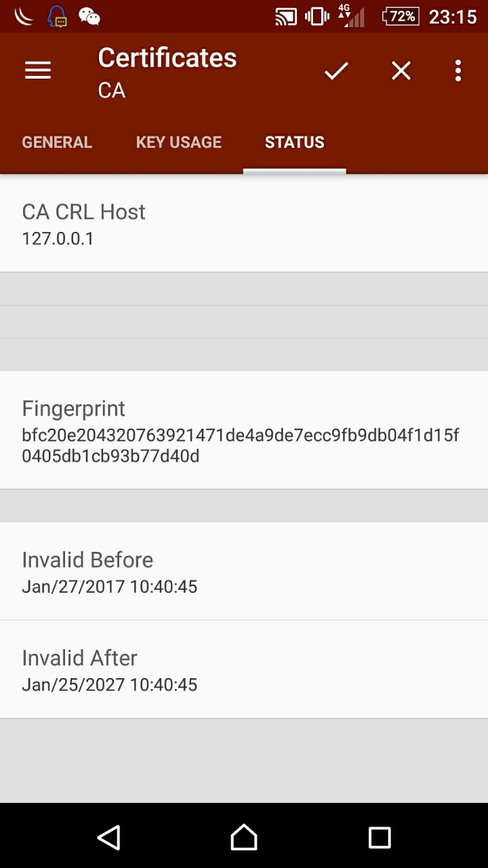Switch to the GENERAL tab

pyautogui.click(x=57, y=142)
